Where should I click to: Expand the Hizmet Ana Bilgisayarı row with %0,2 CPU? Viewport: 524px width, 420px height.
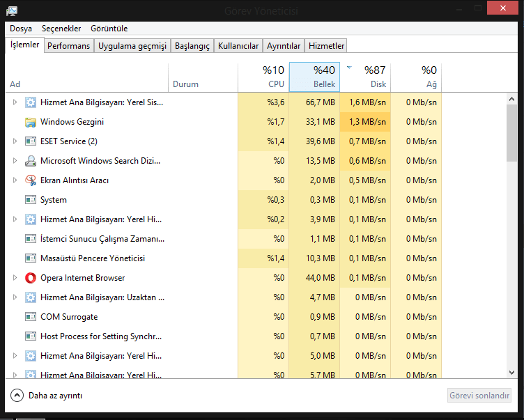click(x=15, y=219)
